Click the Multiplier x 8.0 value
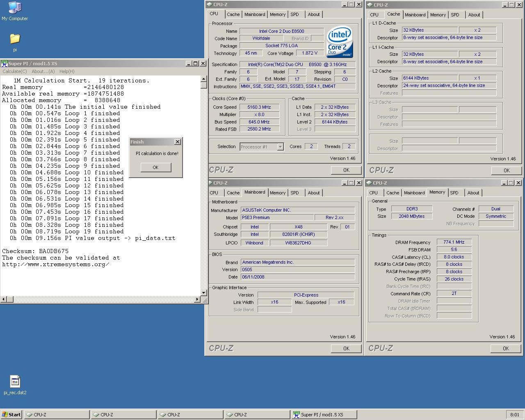 click(259, 114)
